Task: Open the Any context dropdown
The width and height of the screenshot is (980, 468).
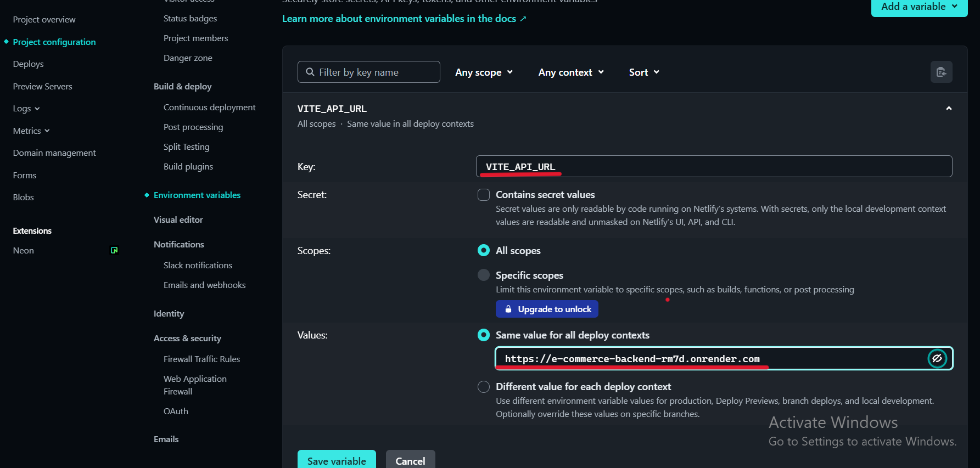Action: click(x=571, y=72)
